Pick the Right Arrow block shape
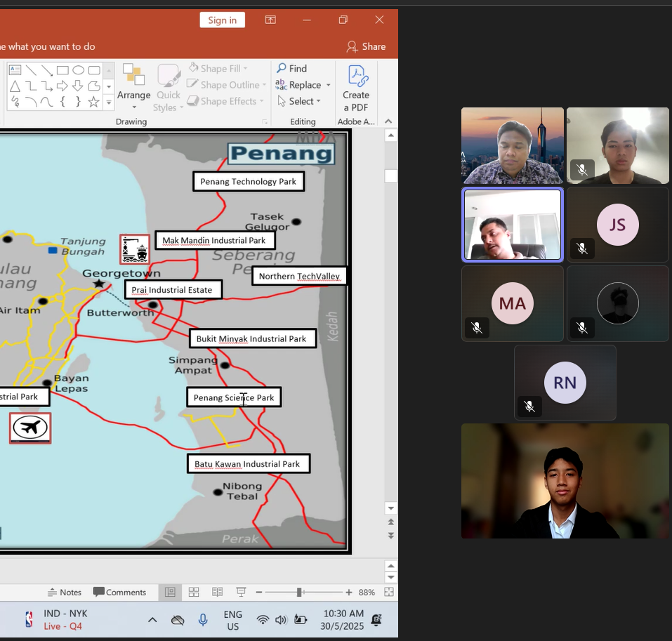Image resolution: width=672 pixels, height=641 pixels. tap(62, 86)
